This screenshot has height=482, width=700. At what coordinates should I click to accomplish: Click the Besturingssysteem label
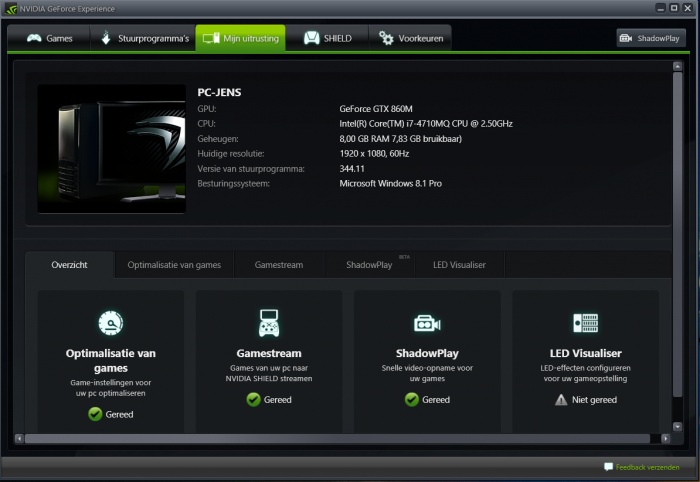[233, 183]
